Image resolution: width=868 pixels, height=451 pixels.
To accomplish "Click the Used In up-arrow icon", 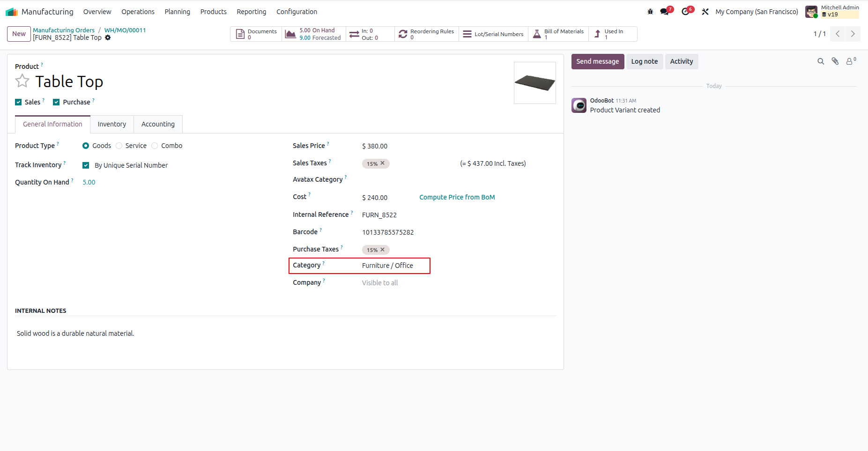I will click(597, 34).
